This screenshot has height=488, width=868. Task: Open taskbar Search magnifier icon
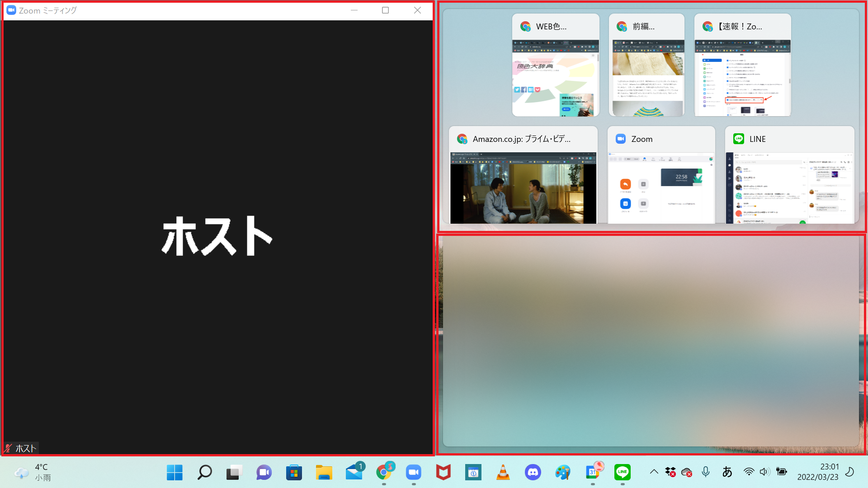click(204, 473)
